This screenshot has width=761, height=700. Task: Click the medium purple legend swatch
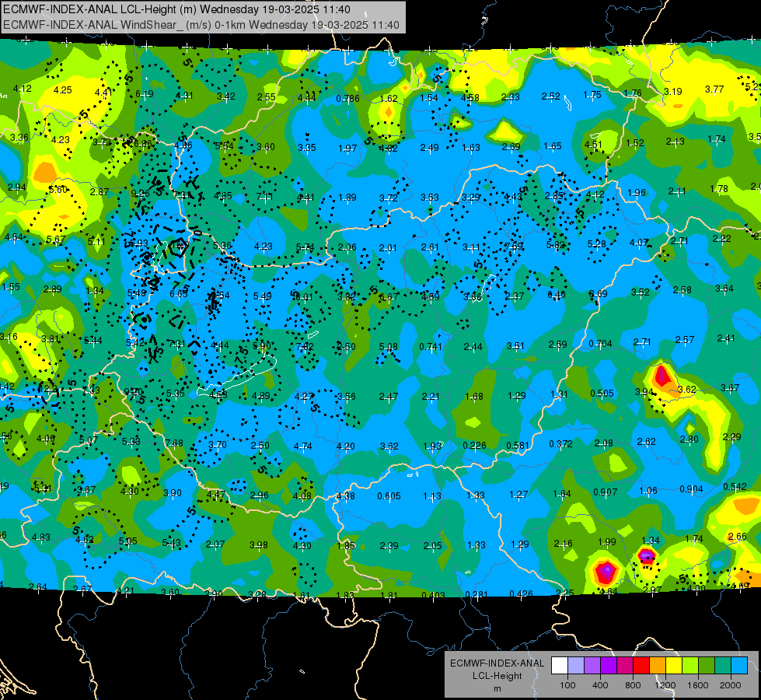click(x=592, y=666)
